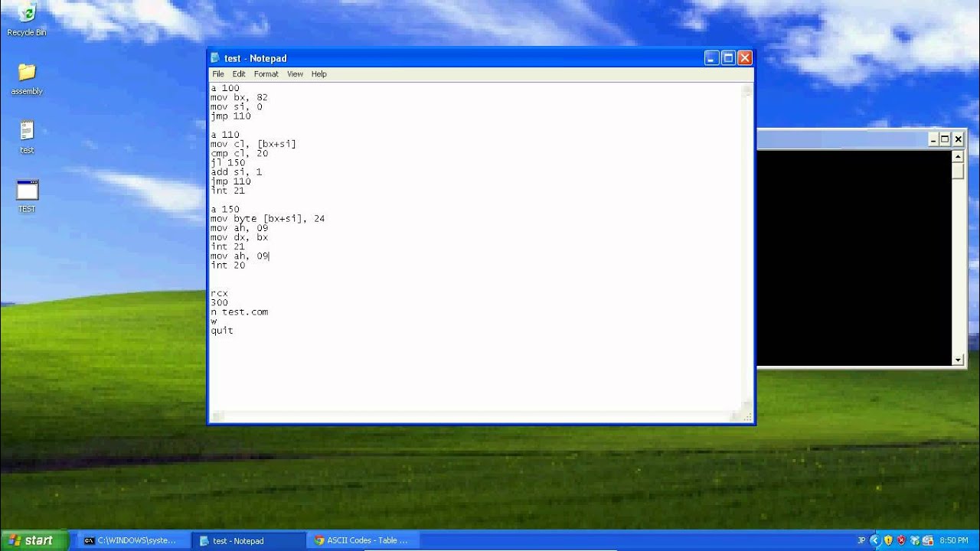This screenshot has height=551, width=980.
Task: Select the TEST program icon on desktop
Action: (x=27, y=197)
